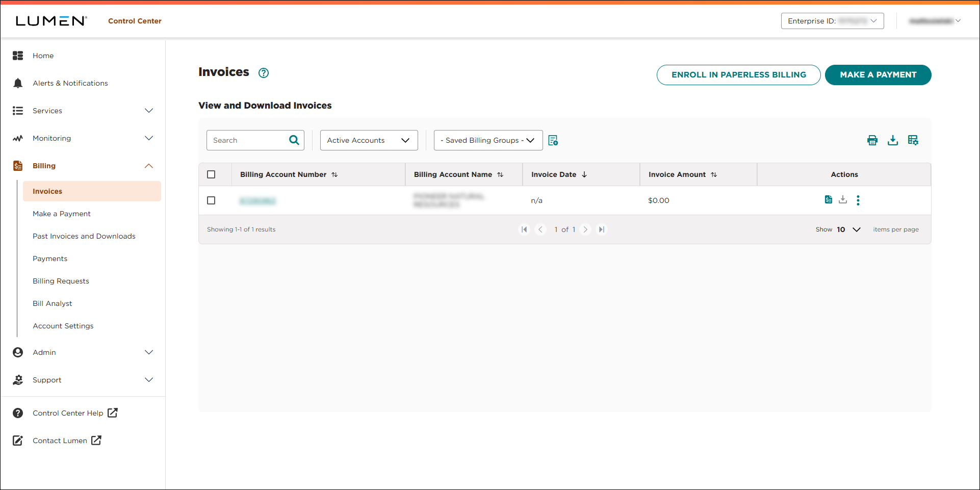This screenshot has width=980, height=490.
Task: Click the Make a Payment button
Action: pyautogui.click(x=878, y=75)
